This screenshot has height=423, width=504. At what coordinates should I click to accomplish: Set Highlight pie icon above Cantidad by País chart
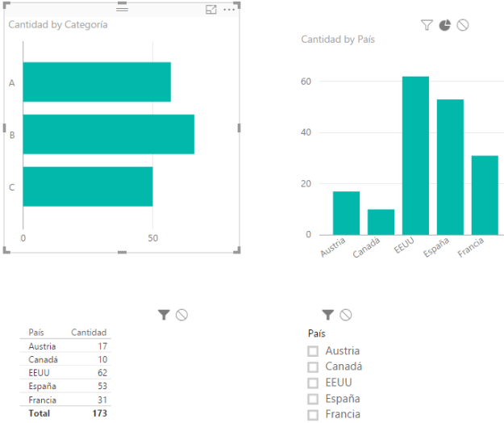444,26
